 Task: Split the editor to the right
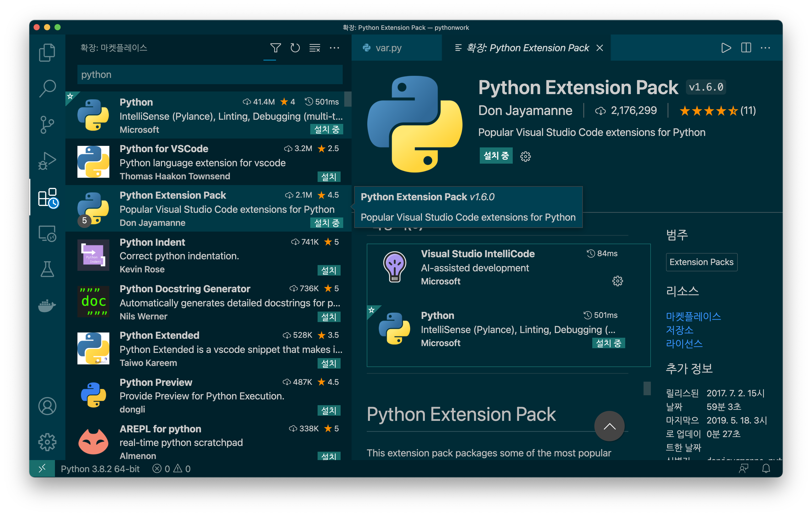click(x=746, y=48)
